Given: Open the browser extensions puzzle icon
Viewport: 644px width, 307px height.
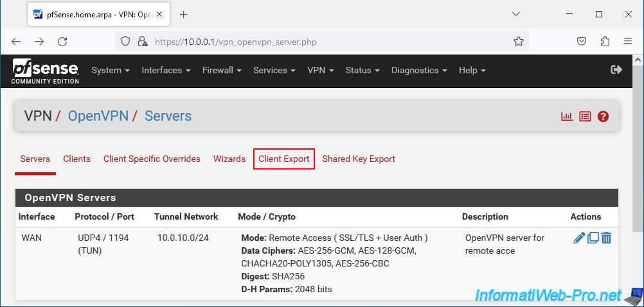Looking at the screenshot, I should 605,42.
